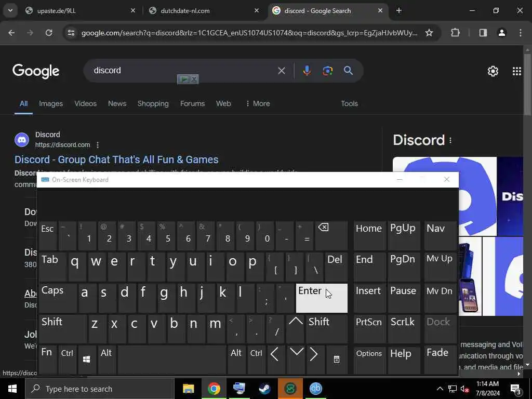Click the Options key on On-Screen Keyboard
532x399 pixels.
369,360
